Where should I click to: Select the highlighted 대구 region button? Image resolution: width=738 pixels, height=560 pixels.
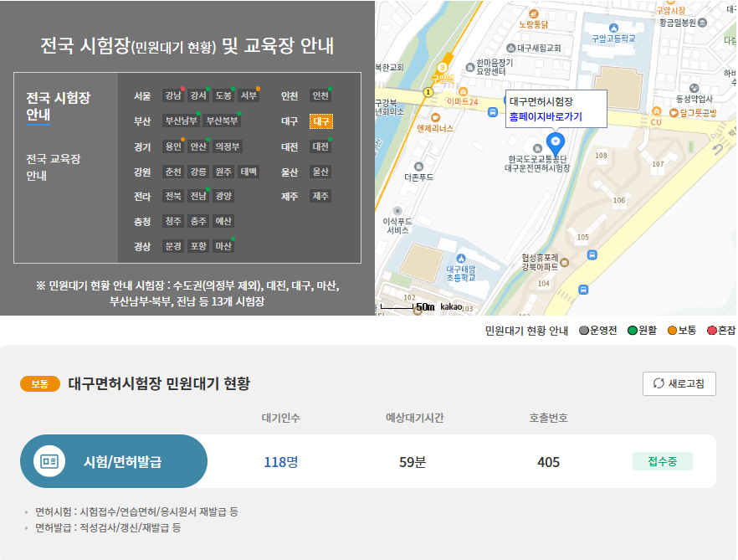[x=321, y=122]
